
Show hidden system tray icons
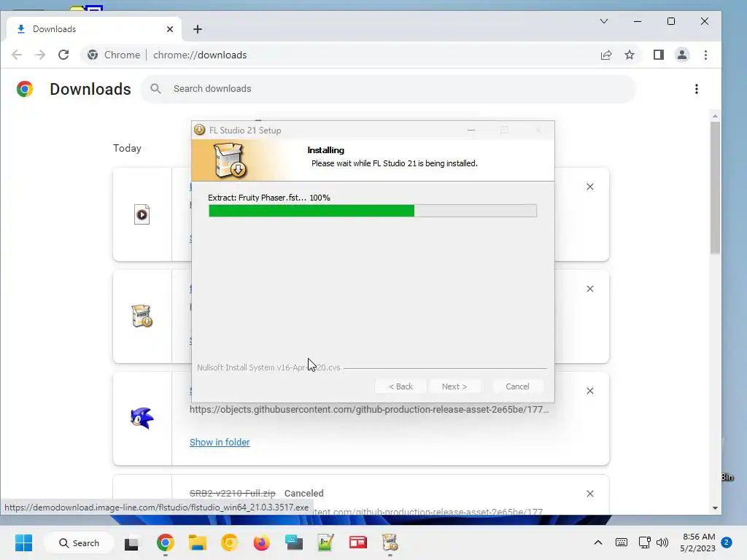(598, 542)
